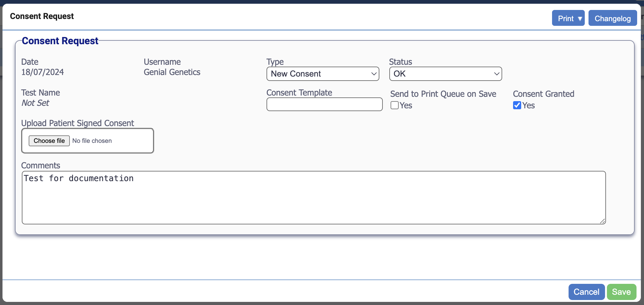Click the Comments box resize handle
The height and width of the screenshot is (305, 644).
pos(603,221)
